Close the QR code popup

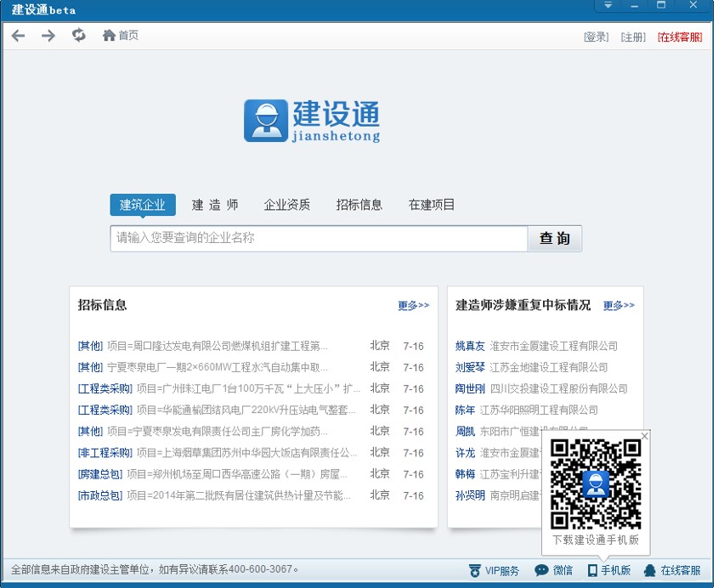click(645, 436)
